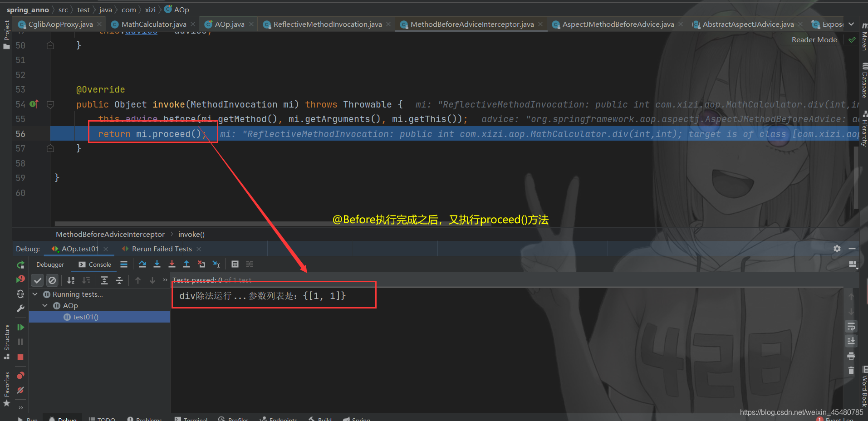Open Evaluate Expression calculator icon

point(235,264)
